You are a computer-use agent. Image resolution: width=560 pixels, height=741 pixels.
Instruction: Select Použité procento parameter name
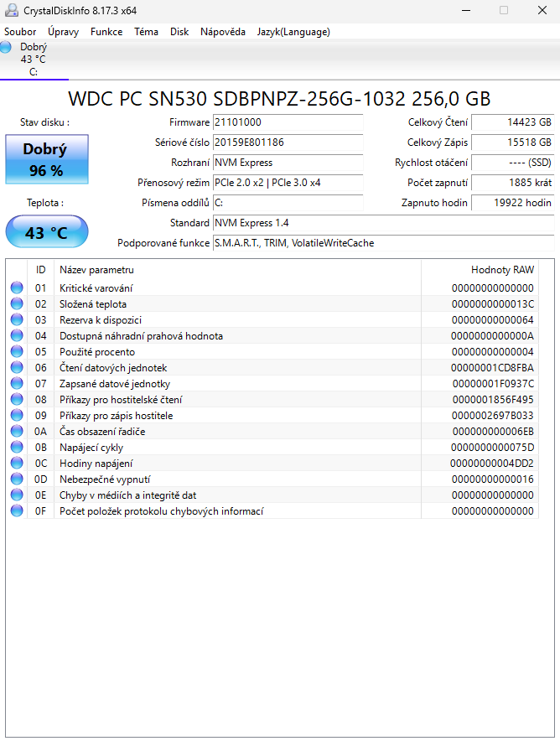pyautogui.click(x=97, y=351)
